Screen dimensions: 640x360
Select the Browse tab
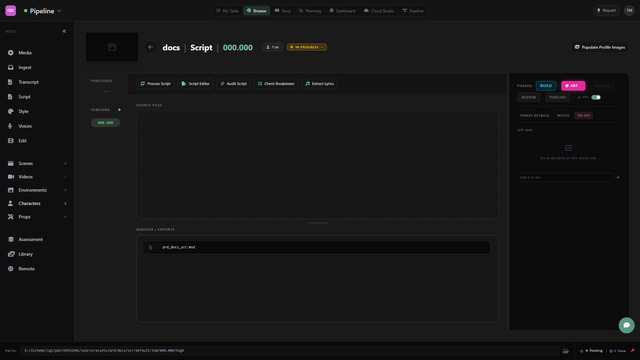click(x=256, y=11)
